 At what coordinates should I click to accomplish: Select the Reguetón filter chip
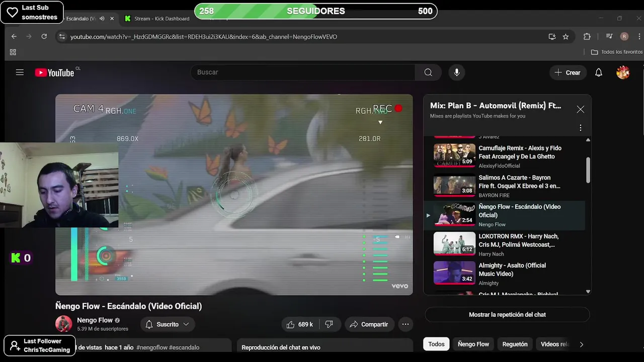click(x=515, y=344)
